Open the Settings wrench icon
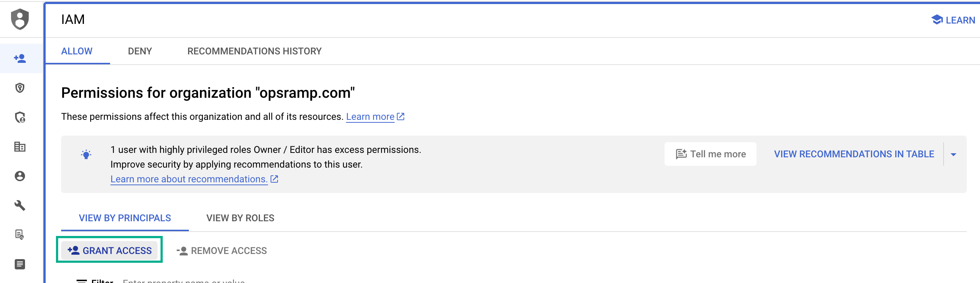The image size is (980, 283). pyautogui.click(x=20, y=205)
